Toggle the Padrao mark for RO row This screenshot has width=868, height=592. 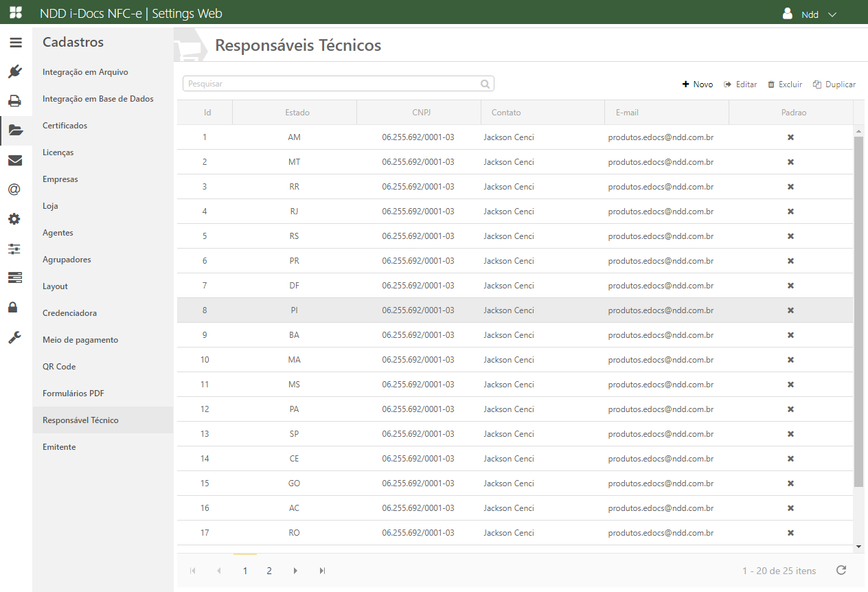tap(790, 533)
